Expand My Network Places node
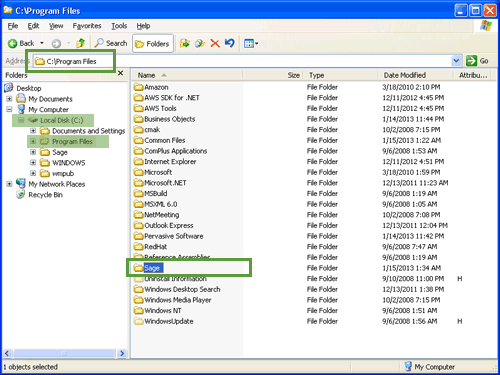 [x=9, y=184]
